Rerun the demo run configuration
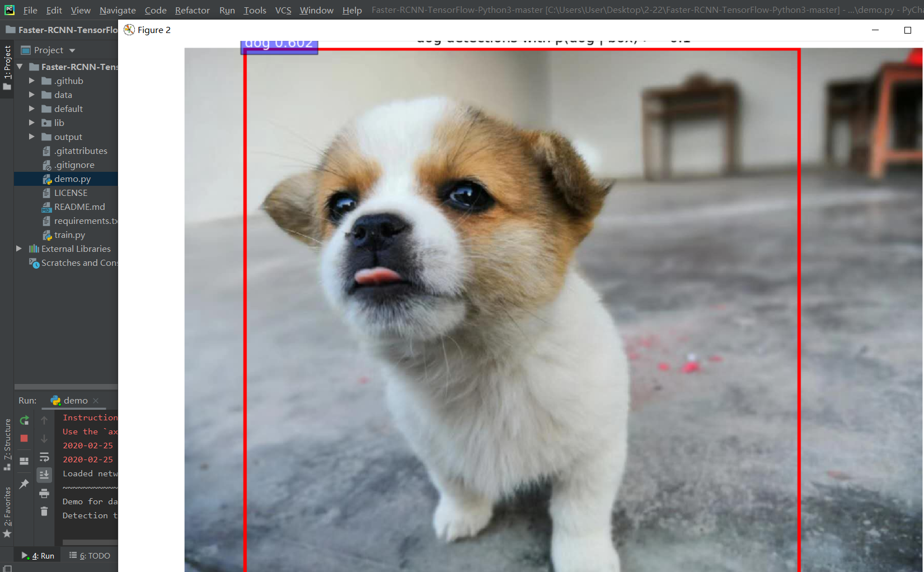 24,420
